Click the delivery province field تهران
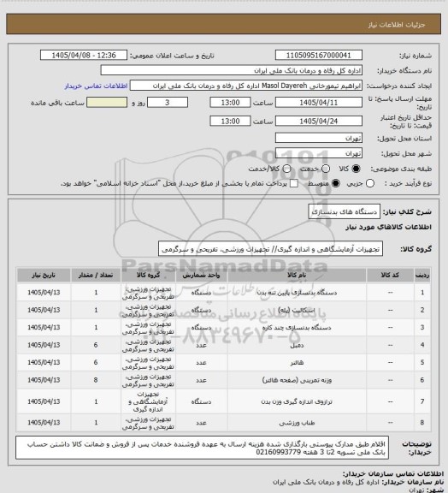 click(x=319, y=138)
